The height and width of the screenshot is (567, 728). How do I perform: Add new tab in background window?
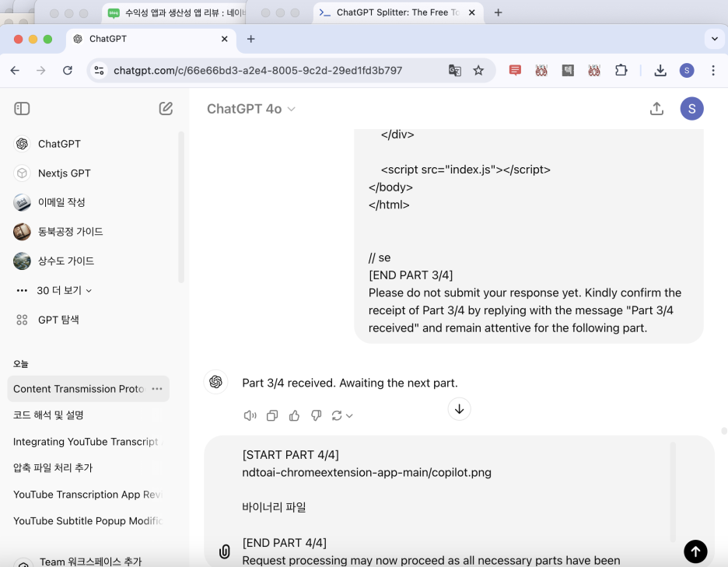point(499,12)
